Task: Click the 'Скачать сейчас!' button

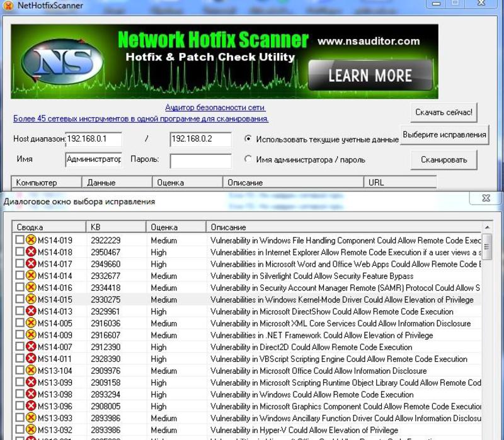Action: tap(444, 112)
